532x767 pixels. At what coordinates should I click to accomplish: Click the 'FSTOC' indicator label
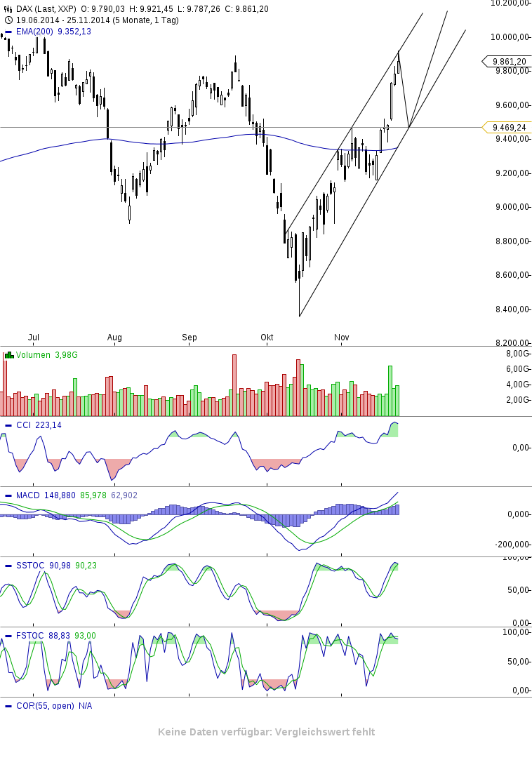[30, 635]
